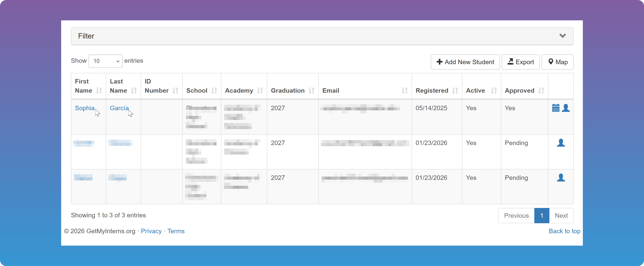
Task: Sort by Registered column arrows
Action: tap(455, 91)
